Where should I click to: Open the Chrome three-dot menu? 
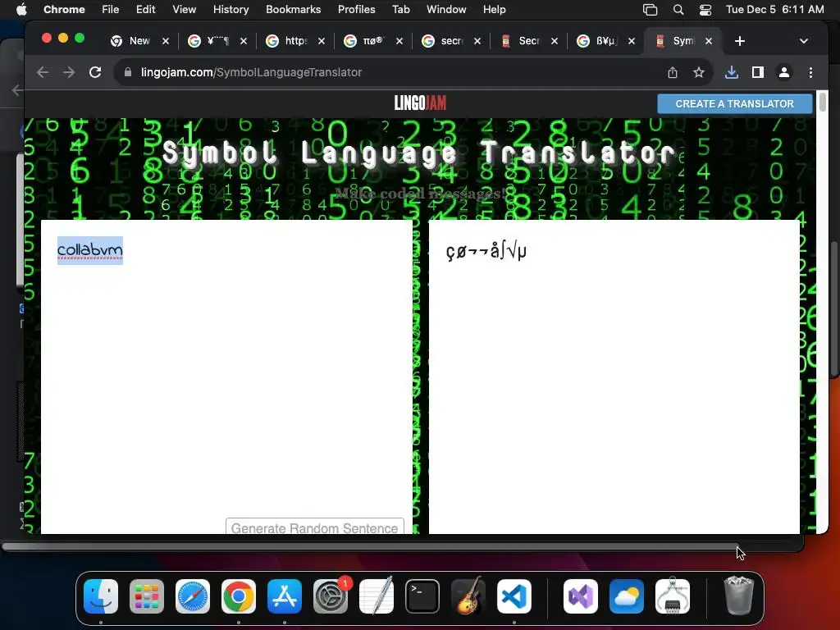810,72
